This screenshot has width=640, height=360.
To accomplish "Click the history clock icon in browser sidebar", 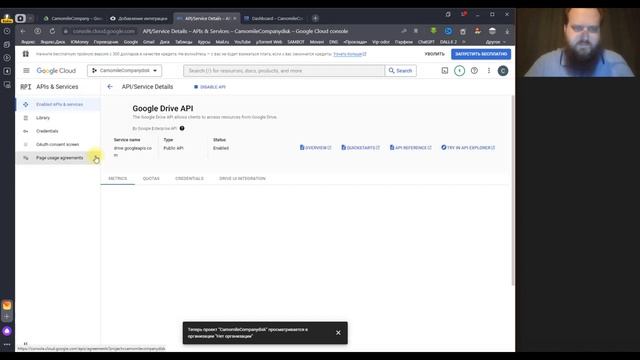I will (x=7, y=31).
